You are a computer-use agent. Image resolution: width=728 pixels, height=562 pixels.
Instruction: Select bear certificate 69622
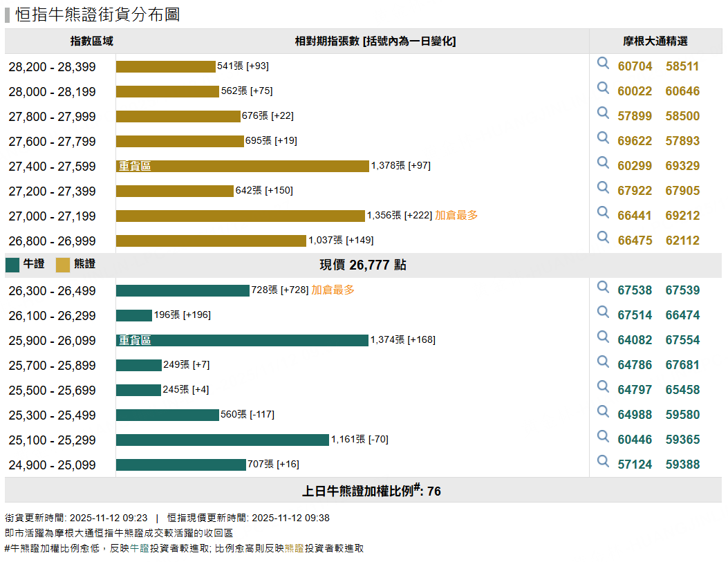[635, 141]
